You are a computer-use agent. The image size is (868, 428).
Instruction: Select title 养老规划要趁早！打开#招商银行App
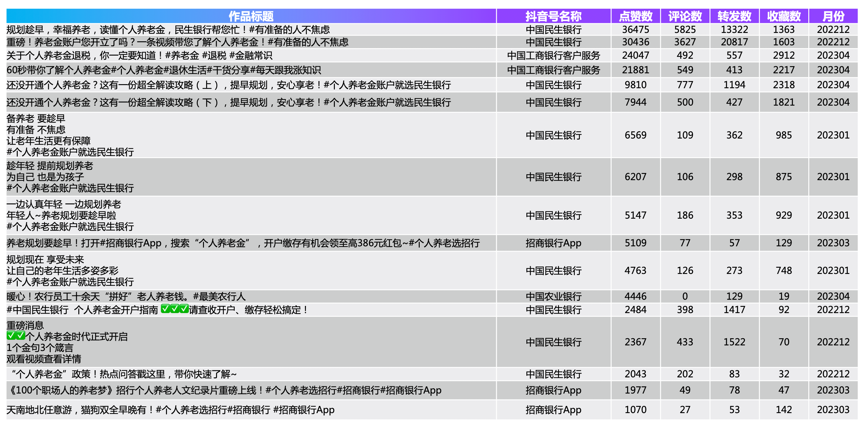tap(243, 243)
